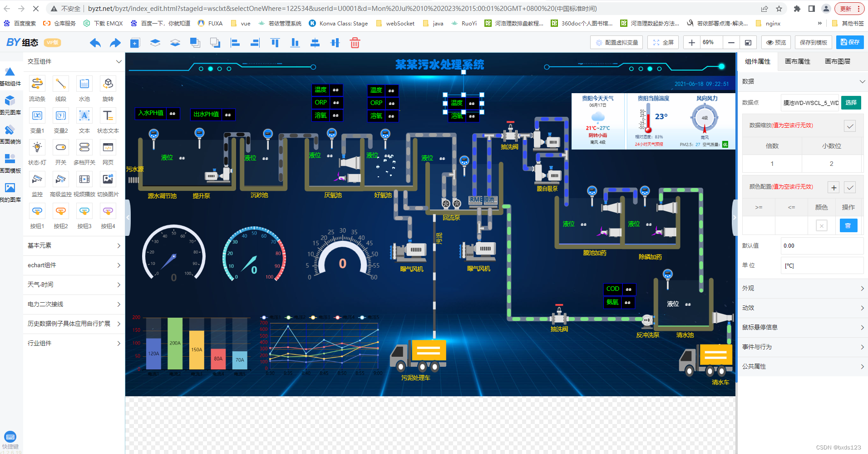Click the align top icon
Screen dimensions: 868x454
[275, 43]
